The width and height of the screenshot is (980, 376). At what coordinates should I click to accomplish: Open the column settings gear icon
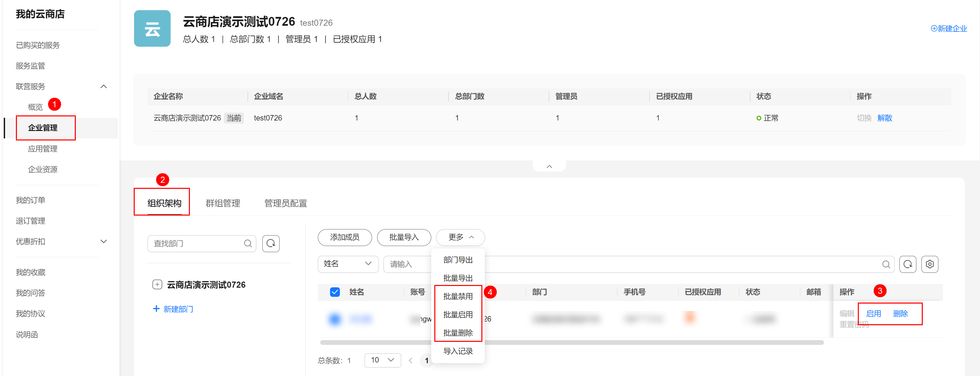930,264
